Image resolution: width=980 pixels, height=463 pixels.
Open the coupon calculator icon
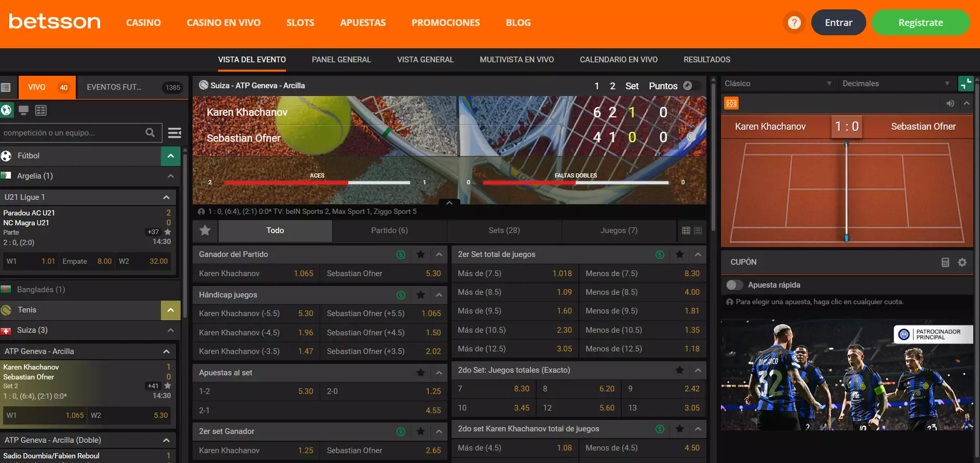coord(945,262)
